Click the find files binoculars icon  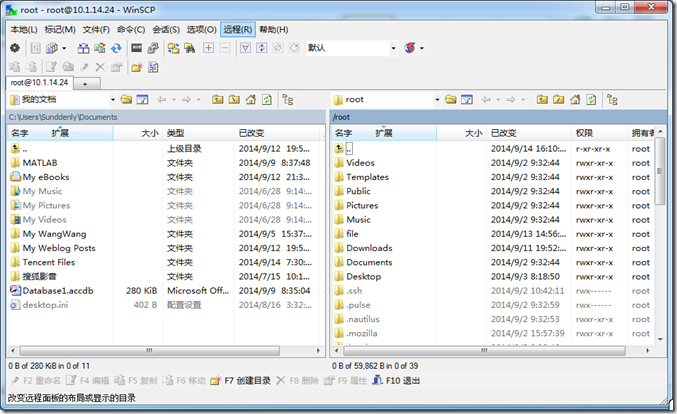click(190, 48)
